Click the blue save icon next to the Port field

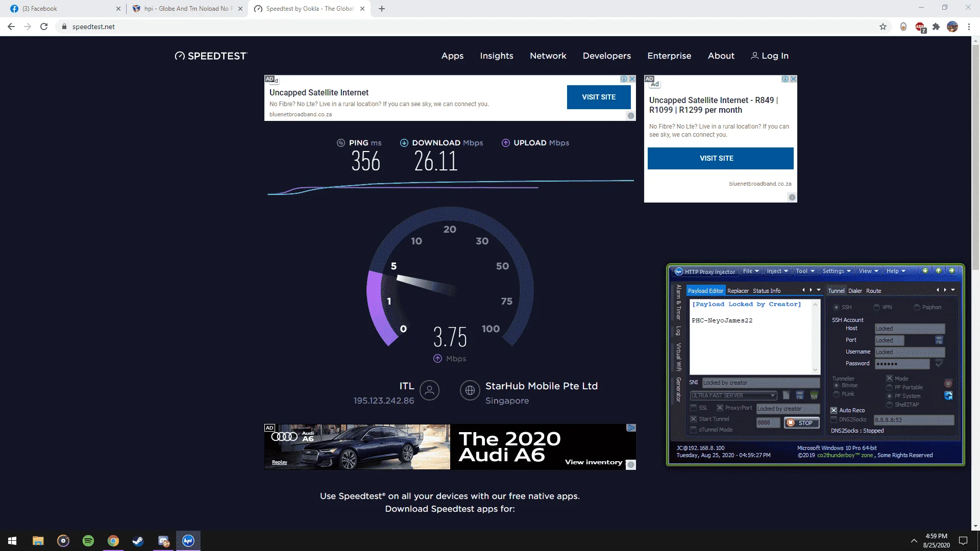939,340
